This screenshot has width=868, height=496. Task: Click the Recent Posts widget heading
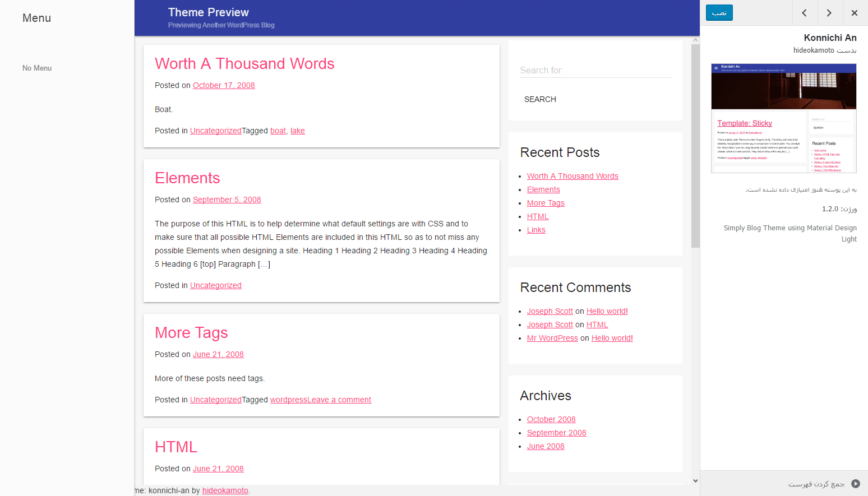tap(560, 152)
